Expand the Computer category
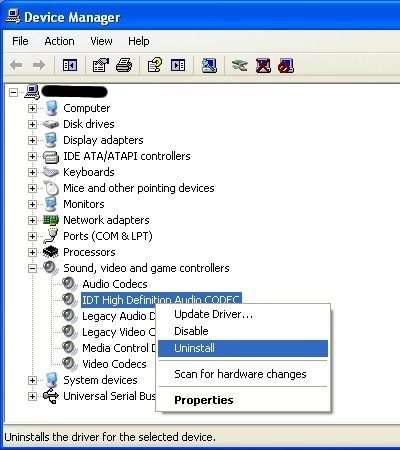The image size is (400, 450). (x=32, y=108)
